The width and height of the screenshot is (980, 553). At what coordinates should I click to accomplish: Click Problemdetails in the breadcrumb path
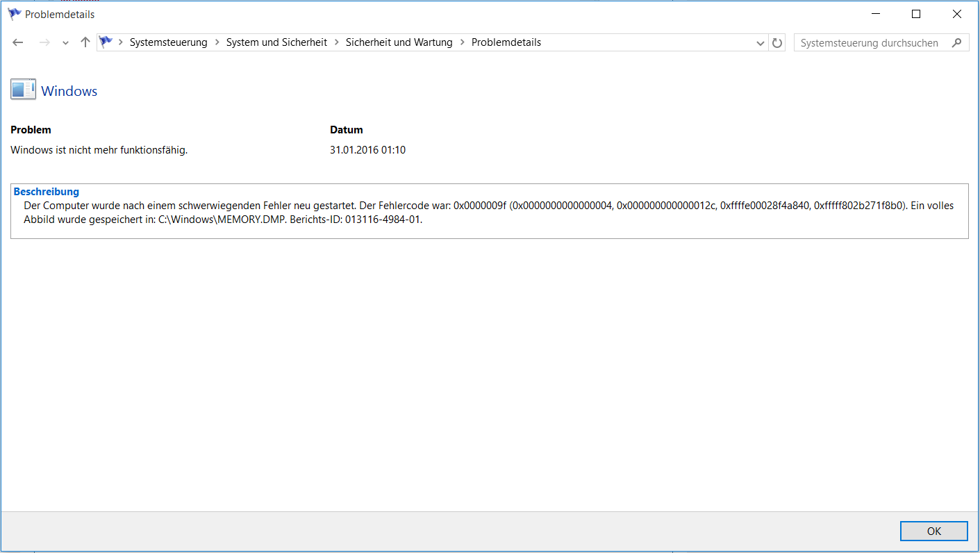point(506,42)
